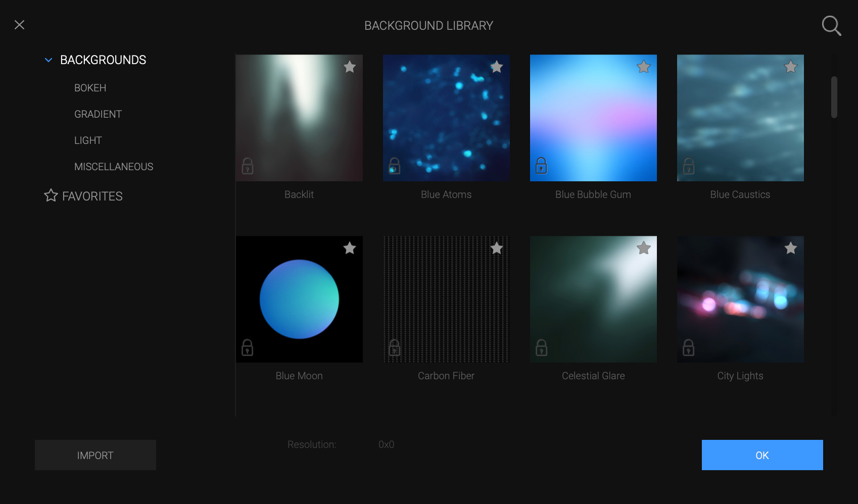The height and width of the screenshot is (504, 858).
Task: Select the Blue Moon thumbnail
Action: tap(299, 299)
